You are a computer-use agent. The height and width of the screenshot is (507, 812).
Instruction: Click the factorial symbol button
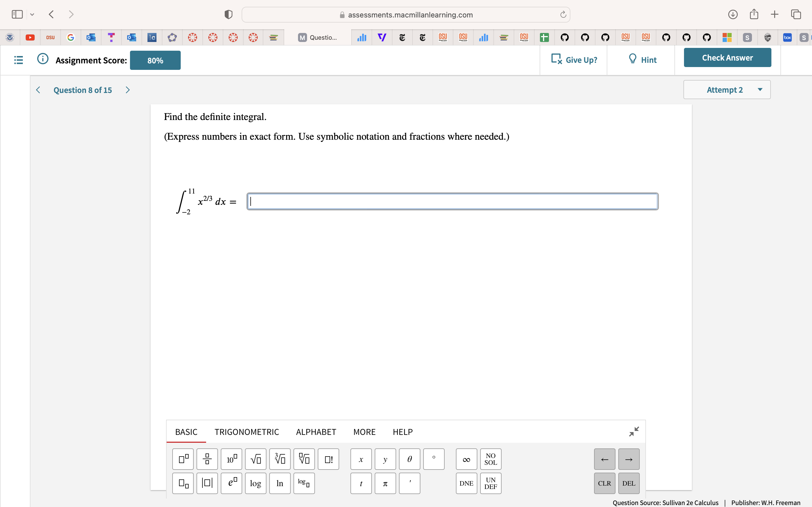[328, 459]
